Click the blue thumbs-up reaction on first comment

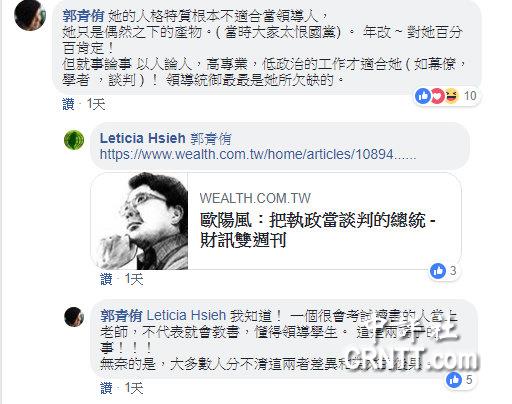point(423,96)
